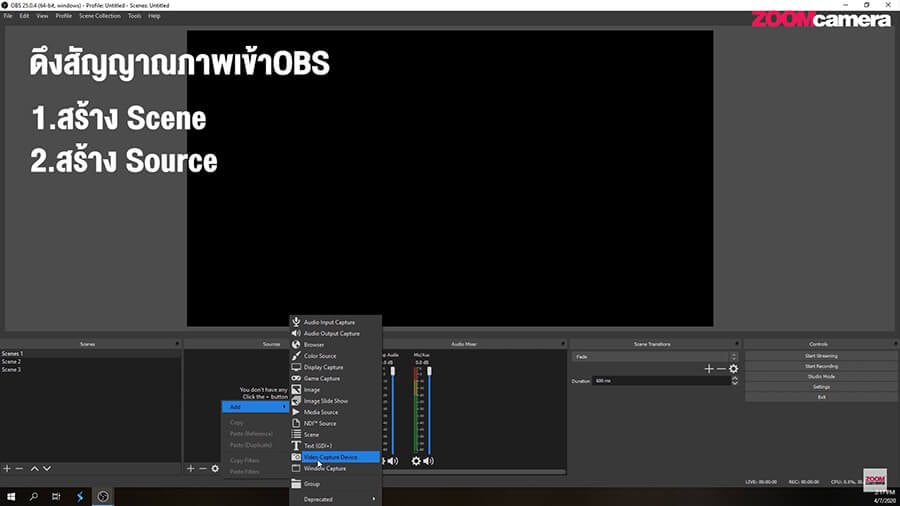Screen dimensions: 900x506
Task: Expand the Deprecated submenu
Action: click(335, 499)
